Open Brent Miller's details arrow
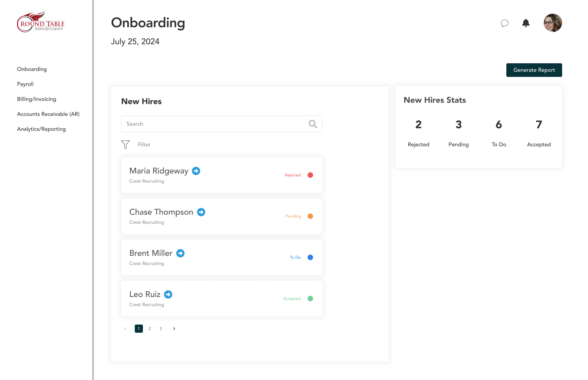The width and height of the screenshot is (588, 380). pos(181,253)
